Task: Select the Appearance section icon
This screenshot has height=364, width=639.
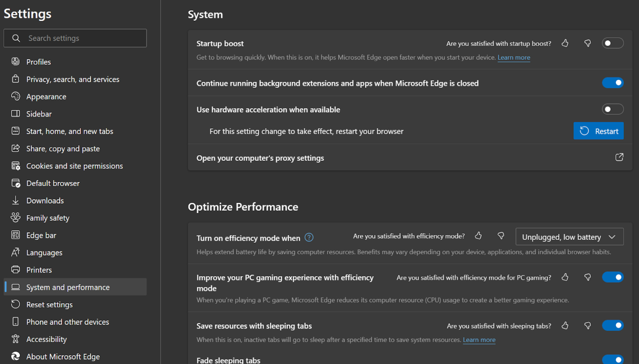Action: pyautogui.click(x=15, y=96)
